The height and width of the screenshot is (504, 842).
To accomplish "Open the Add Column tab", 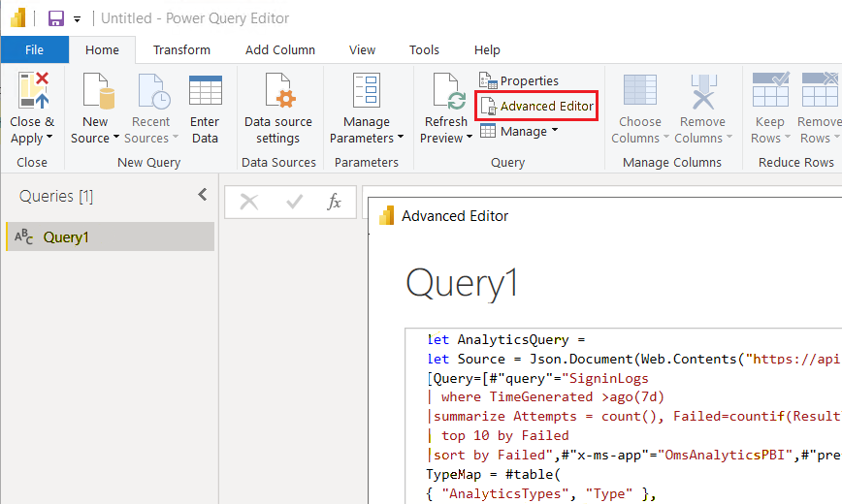I will coord(279,49).
